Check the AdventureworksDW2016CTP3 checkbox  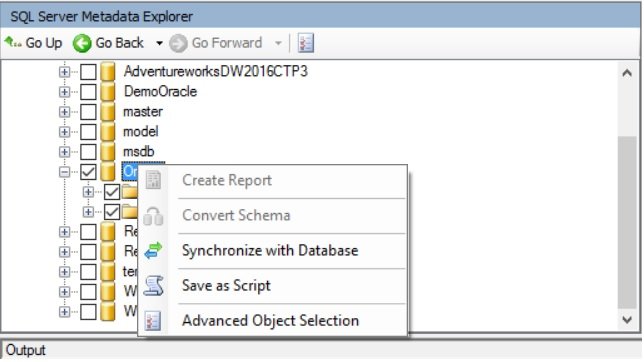coord(88,71)
